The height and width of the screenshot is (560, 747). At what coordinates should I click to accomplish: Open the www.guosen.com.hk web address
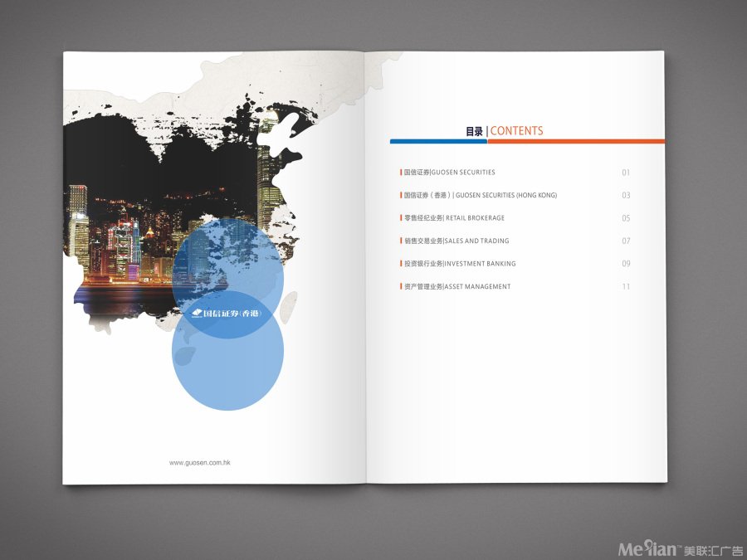click(199, 462)
